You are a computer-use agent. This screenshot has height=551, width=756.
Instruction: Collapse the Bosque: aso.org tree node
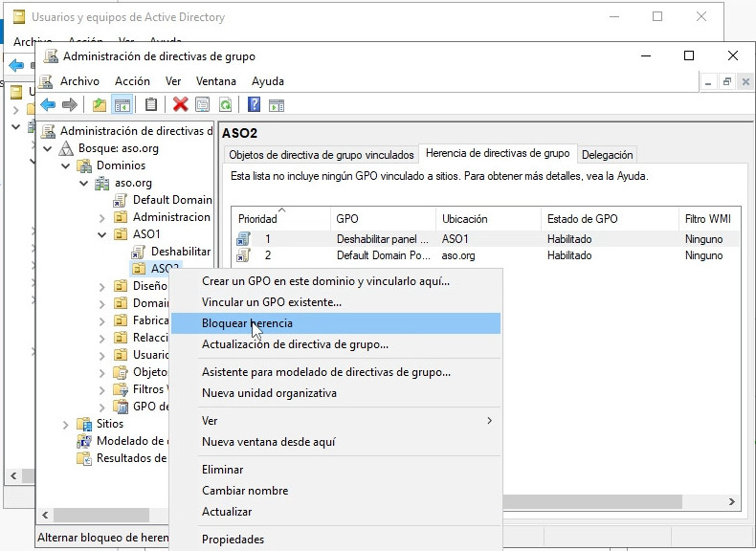(49, 148)
